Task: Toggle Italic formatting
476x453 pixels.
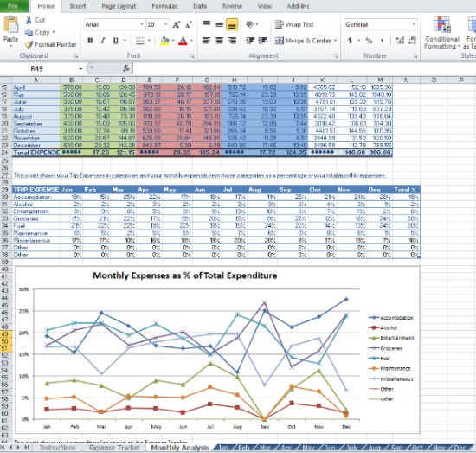Action: 103,41
